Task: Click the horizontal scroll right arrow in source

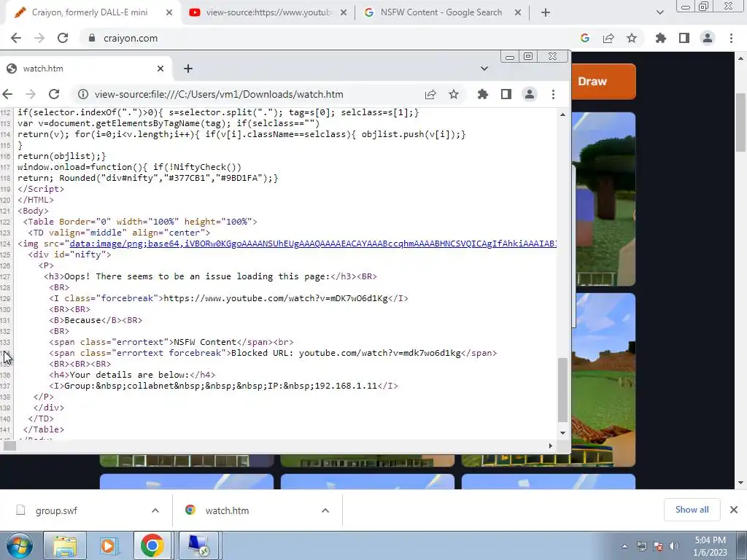Action: [x=550, y=446]
